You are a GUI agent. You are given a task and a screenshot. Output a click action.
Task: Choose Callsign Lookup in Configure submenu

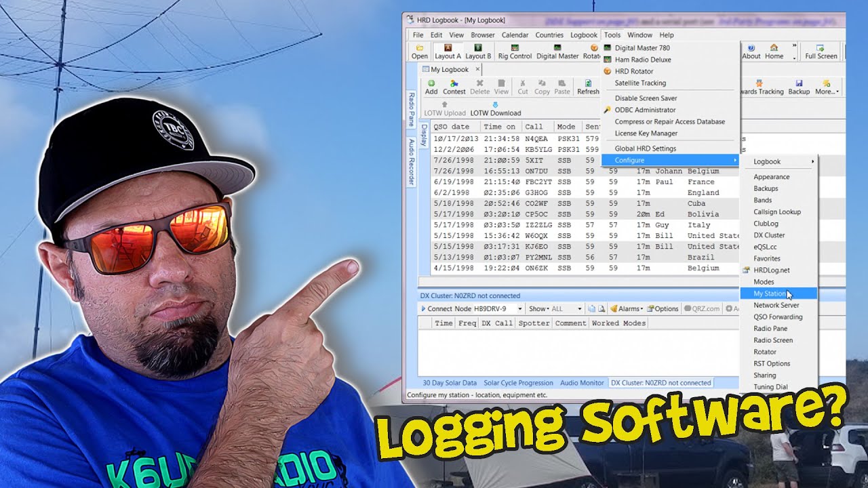(778, 211)
